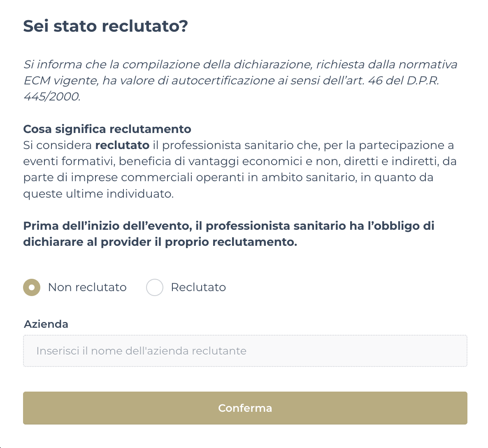
Task: Click the "Non reclutato" option label
Action: (87, 287)
